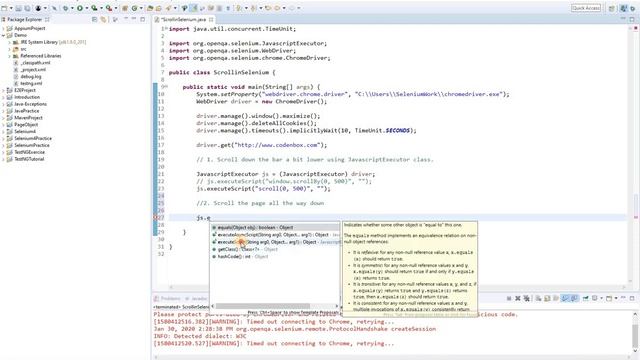Switch to the Java perspective icon
The width and height of the screenshot is (640, 360).
click(623, 8)
